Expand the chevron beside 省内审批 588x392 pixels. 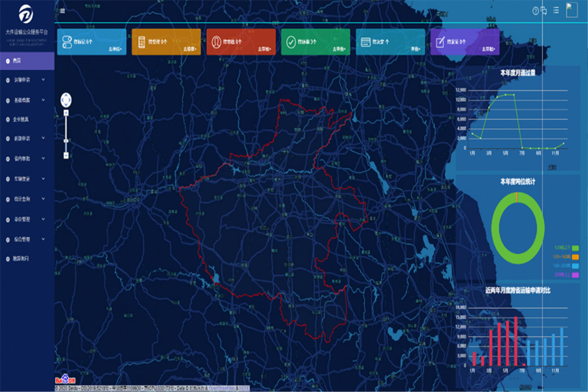tap(44, 158)
